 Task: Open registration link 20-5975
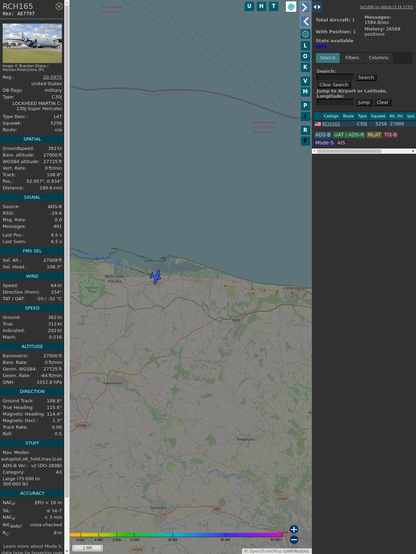point(52,77)
